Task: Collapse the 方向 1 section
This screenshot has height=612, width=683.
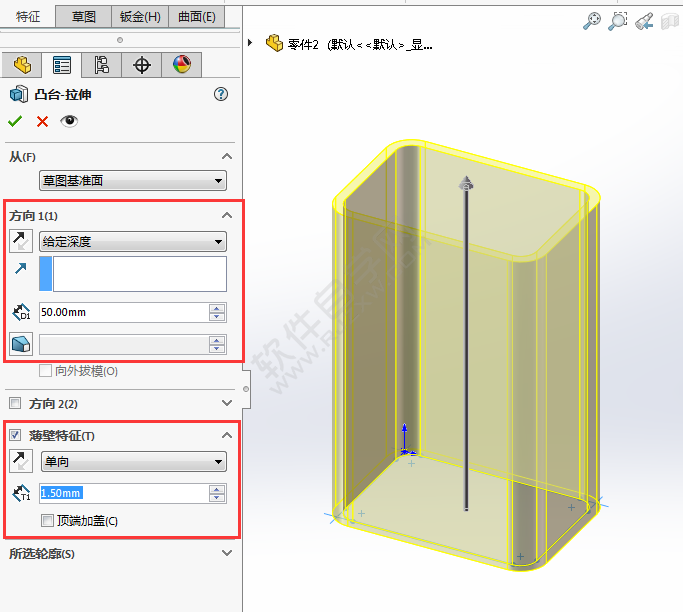Action: point(227,215)
